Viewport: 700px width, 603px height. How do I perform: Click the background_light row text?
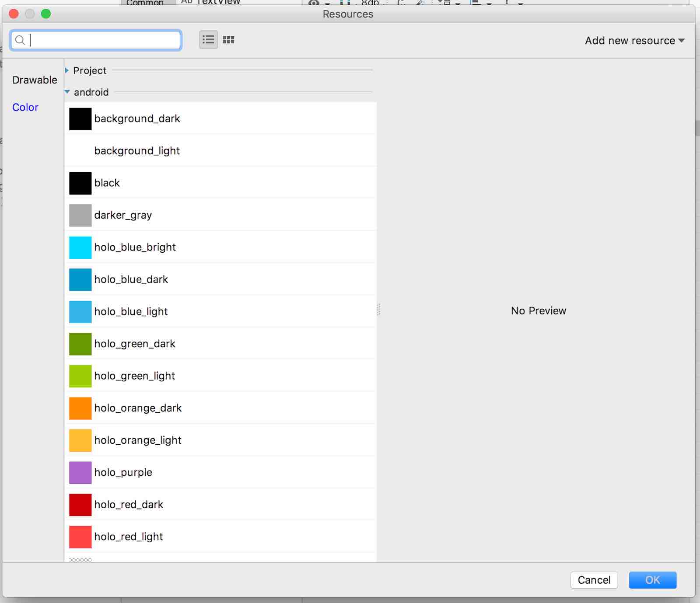tap(137, 151)
